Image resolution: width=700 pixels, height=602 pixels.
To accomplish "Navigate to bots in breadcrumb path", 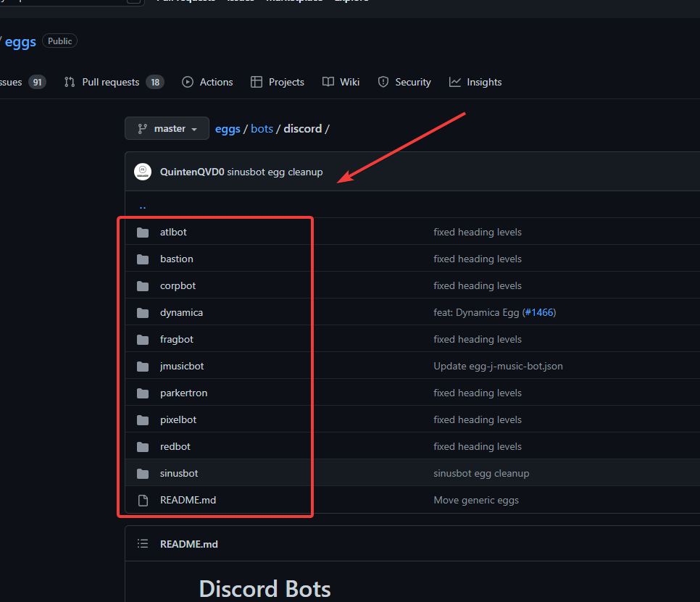I will 262,129.
